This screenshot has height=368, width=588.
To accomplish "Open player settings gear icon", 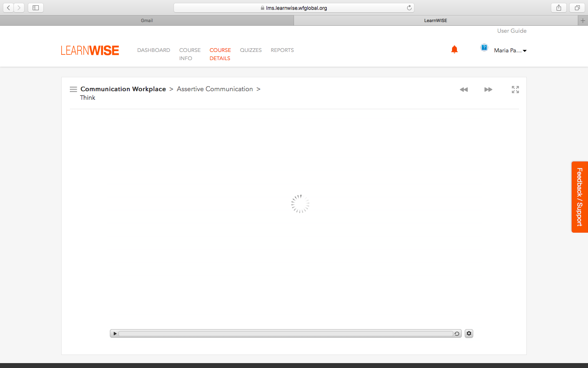I will point(469,334).
